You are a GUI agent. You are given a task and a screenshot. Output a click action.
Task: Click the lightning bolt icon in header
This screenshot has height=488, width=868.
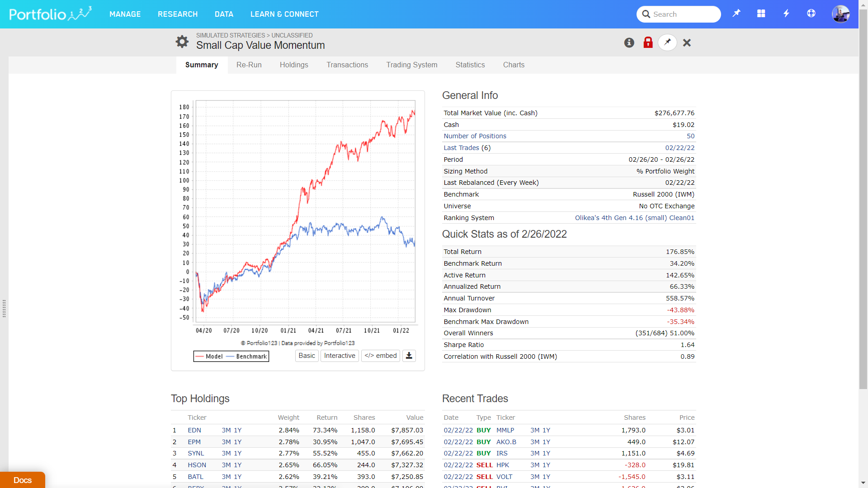point(786,14)
